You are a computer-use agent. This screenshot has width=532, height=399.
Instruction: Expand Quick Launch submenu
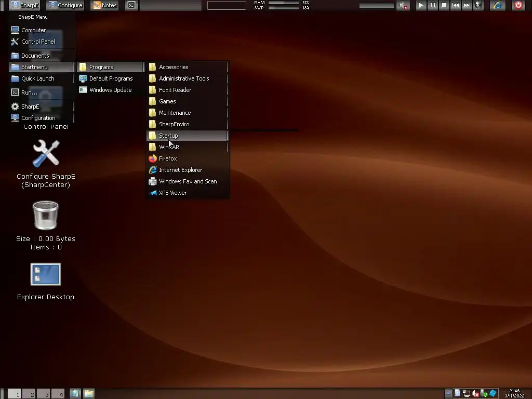42,78
